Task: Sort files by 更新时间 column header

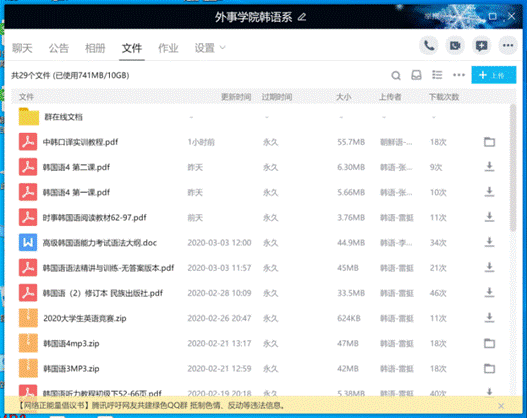Action: point(236,97)
